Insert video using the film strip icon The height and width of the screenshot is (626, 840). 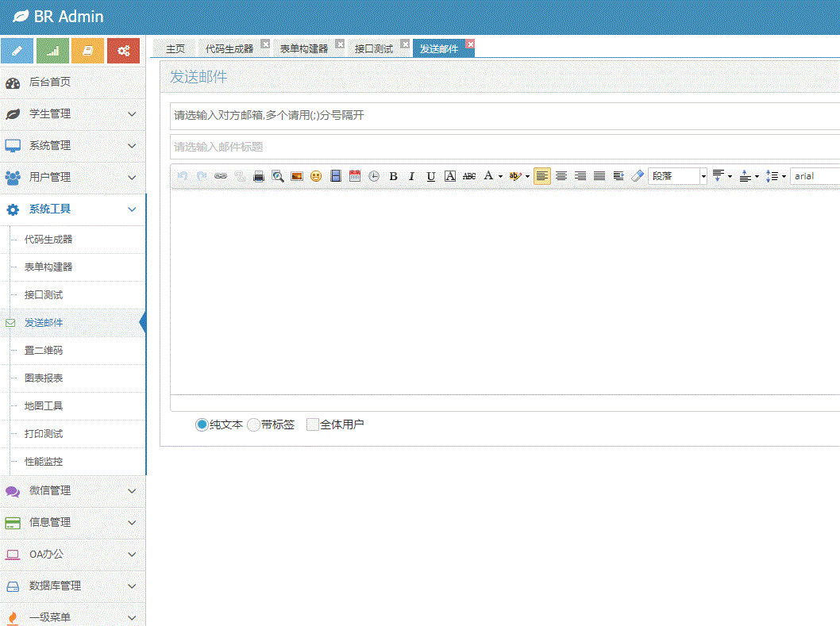click(x=335, y=176)
